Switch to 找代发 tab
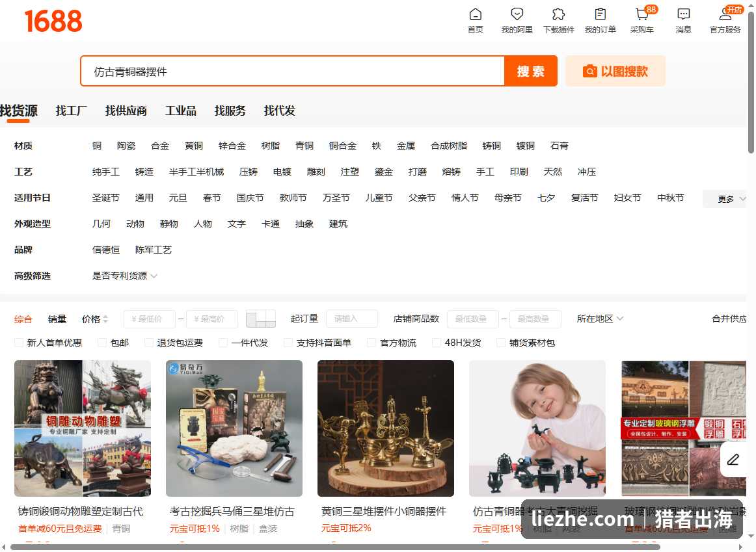Viewport: 756px width, 552px height. pos(280,111)
